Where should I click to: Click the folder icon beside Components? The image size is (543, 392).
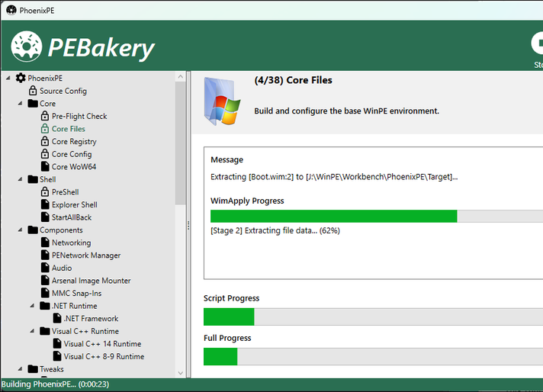(33, 230)
